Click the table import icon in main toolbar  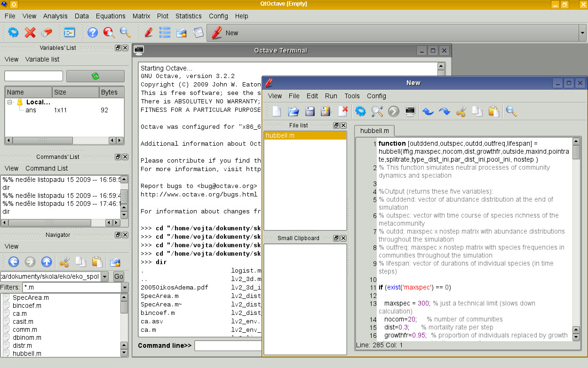(70, 32)
